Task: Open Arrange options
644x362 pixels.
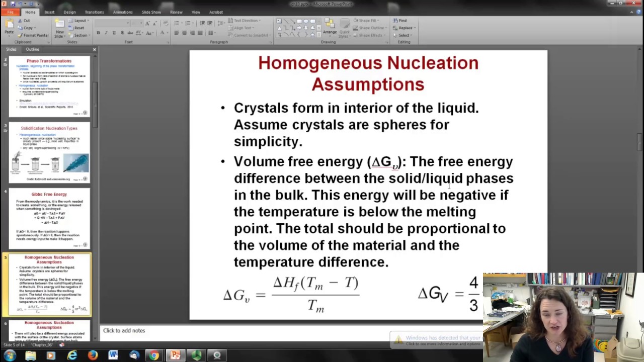Action: tap(330, 28)
